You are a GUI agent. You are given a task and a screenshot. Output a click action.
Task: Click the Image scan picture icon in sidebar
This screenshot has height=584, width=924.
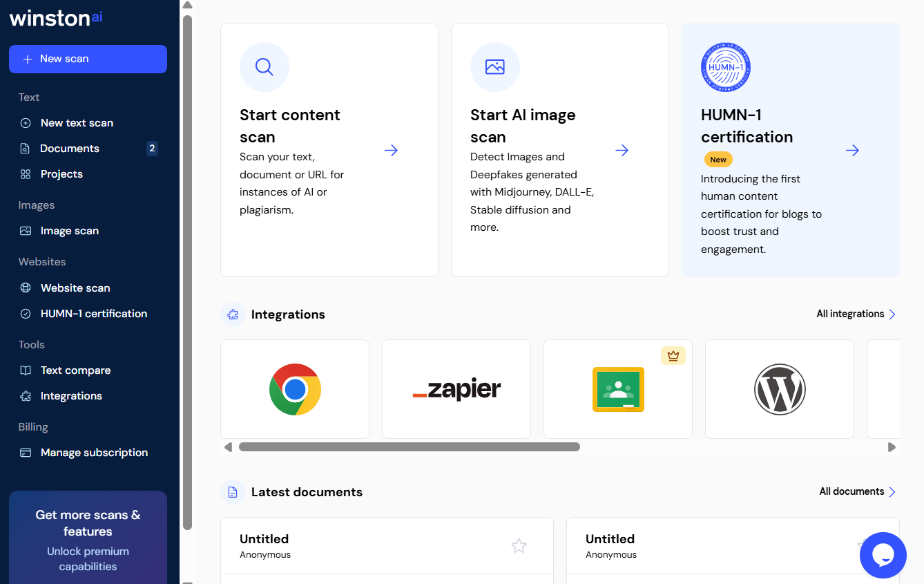point(26,231)
